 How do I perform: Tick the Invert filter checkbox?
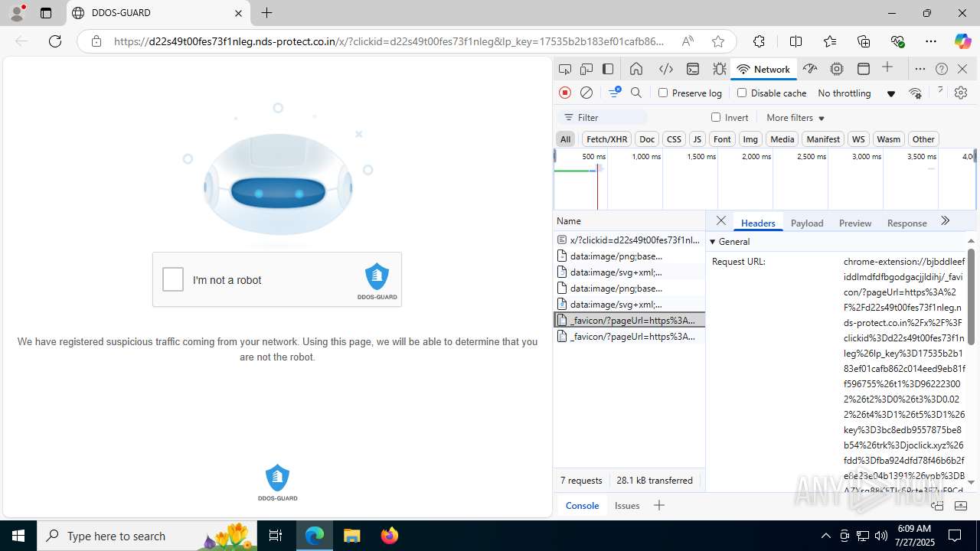[x=716, y=117]
